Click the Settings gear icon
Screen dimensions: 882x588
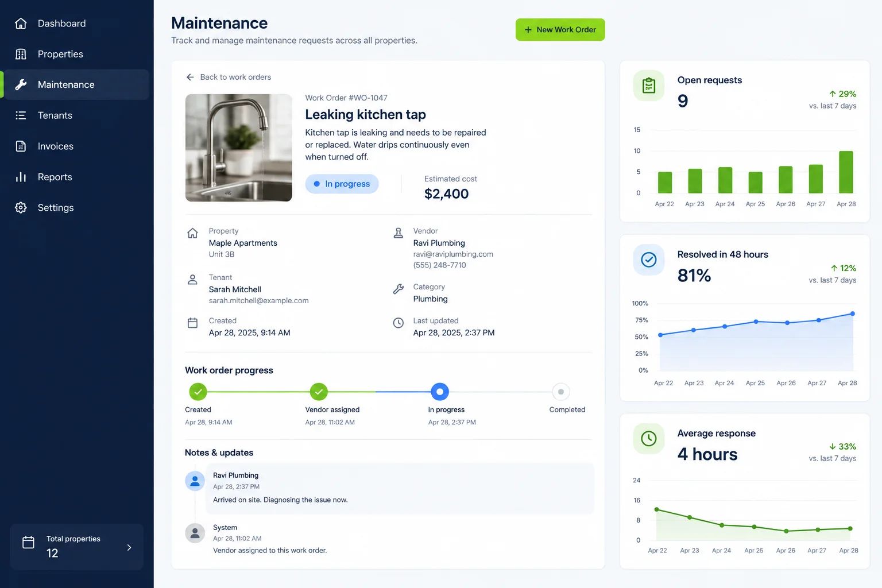point(21,208)
